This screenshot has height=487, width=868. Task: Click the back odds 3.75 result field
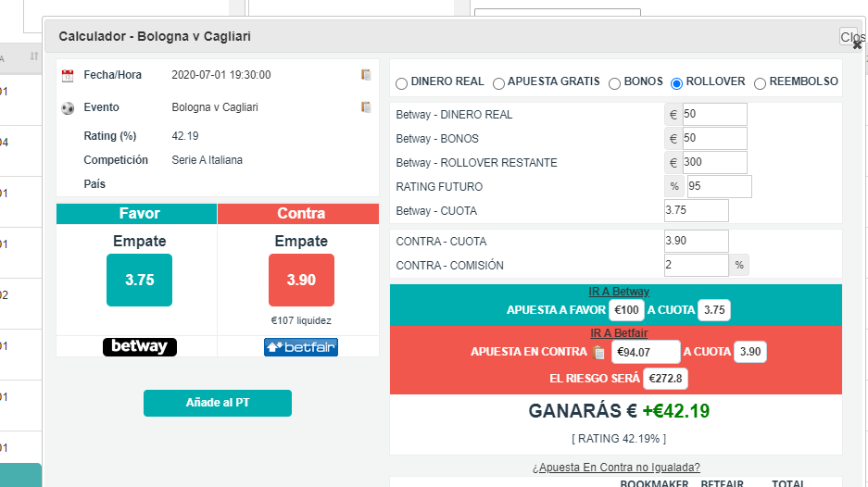[x=714, y=310]
